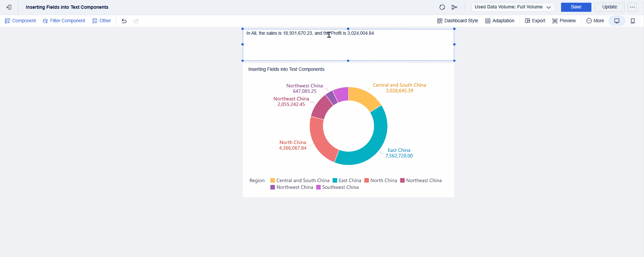Open the data relationship icon beside refresh
Image resolution: width=644 pixels, height=257 pixels.
454,7
